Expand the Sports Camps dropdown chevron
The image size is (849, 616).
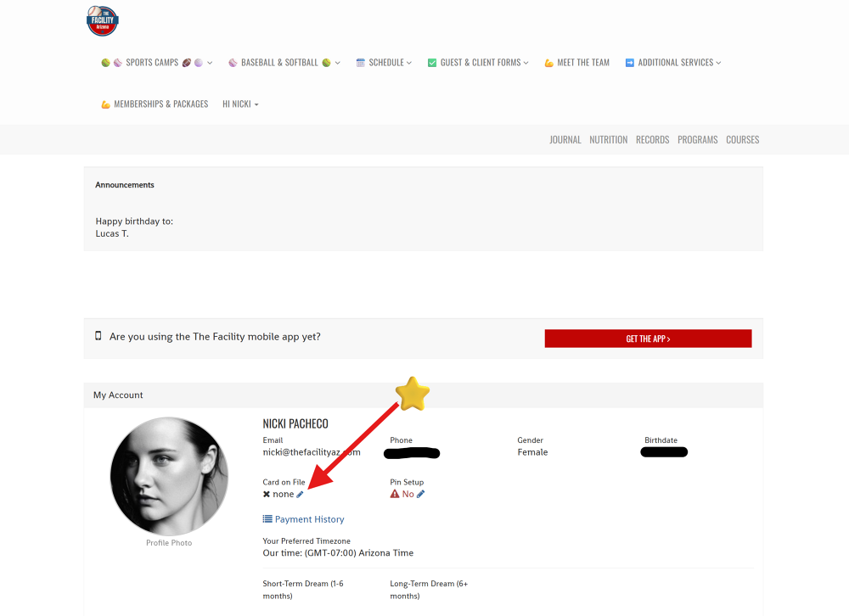(x=210, y=63)
